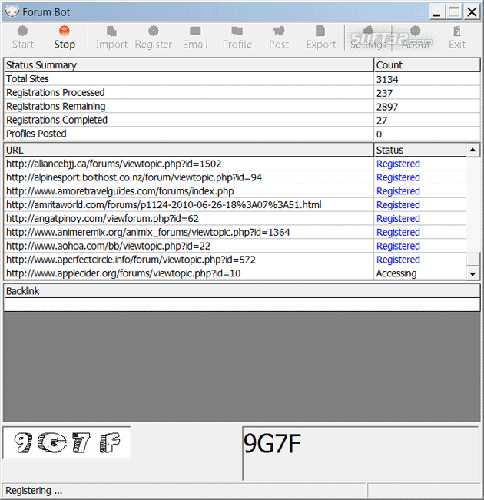Open the Import toolbar icon

tap(112, 37)
